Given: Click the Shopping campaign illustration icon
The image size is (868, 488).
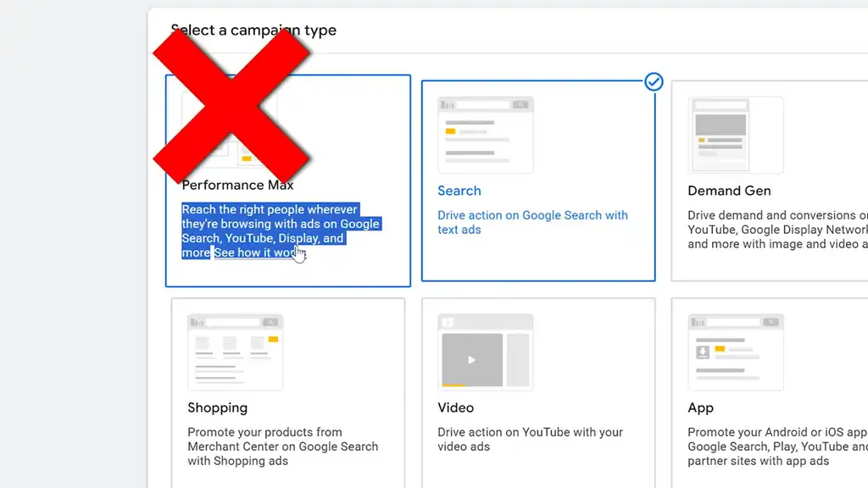Looking at the screenshot, I should click(236, 352).
